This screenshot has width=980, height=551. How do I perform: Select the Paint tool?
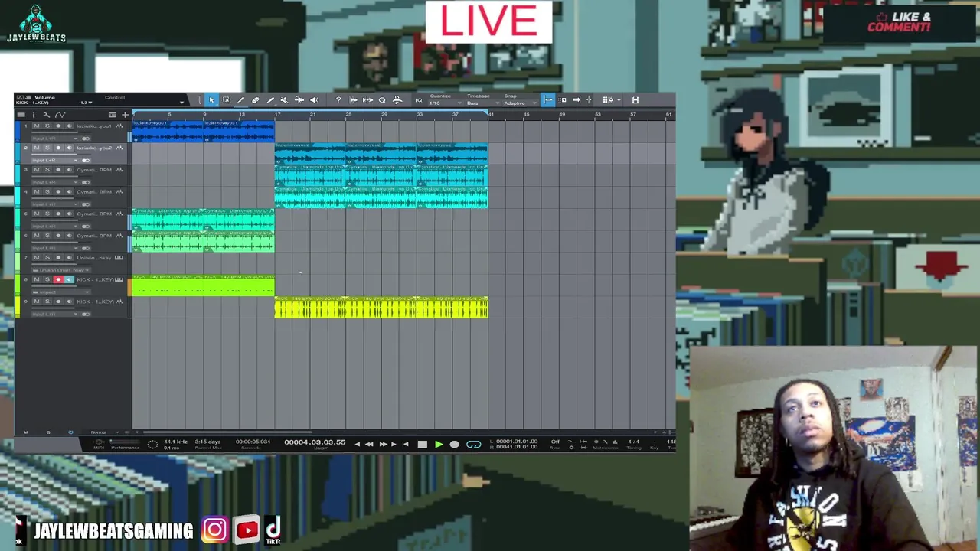(x=269, y=100)
